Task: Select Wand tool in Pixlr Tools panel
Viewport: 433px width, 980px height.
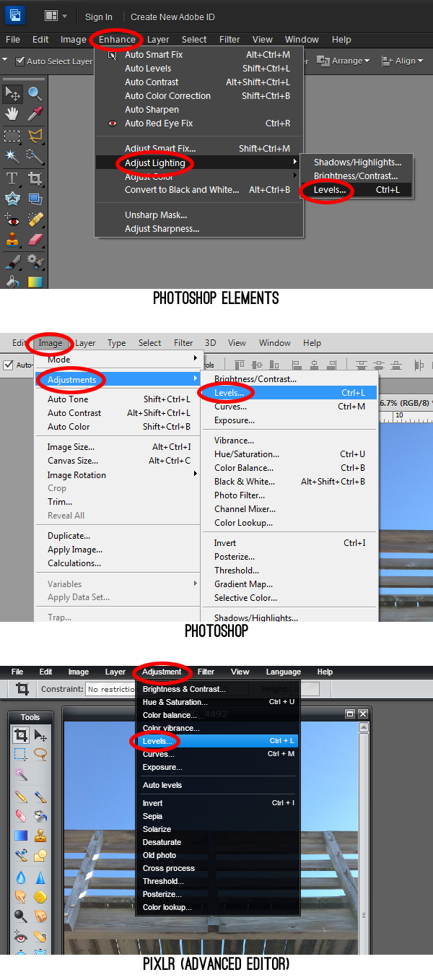Action: click(21, 775)
